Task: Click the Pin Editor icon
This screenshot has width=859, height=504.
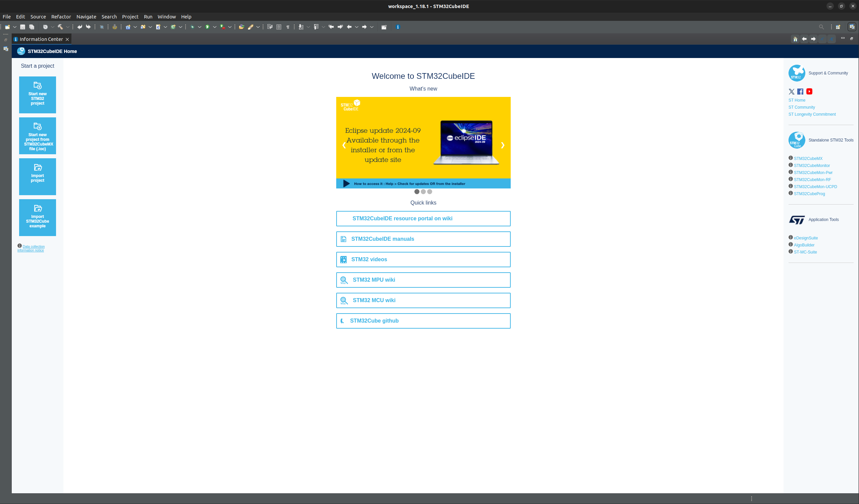Action: (x=384, y=27)
